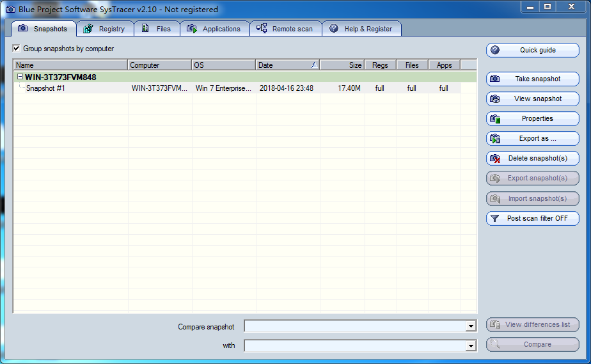The width and height of the screenshot is (591, 364).
Task: Sort by Size column header
Action: [x=342, y=65]
